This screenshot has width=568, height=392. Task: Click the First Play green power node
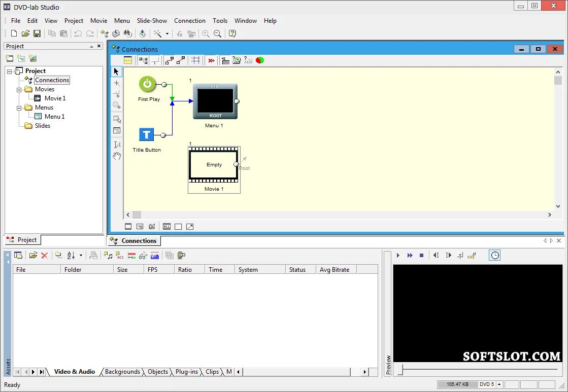click(147, 84)
